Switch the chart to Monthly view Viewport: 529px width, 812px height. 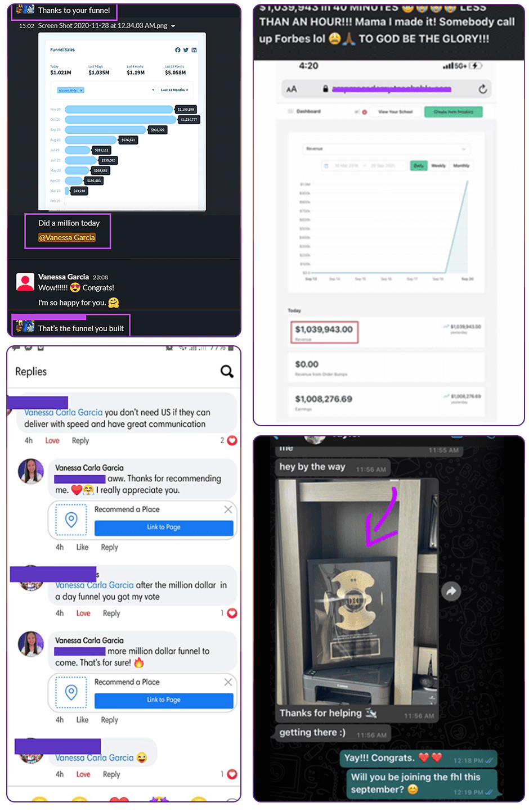461,165
